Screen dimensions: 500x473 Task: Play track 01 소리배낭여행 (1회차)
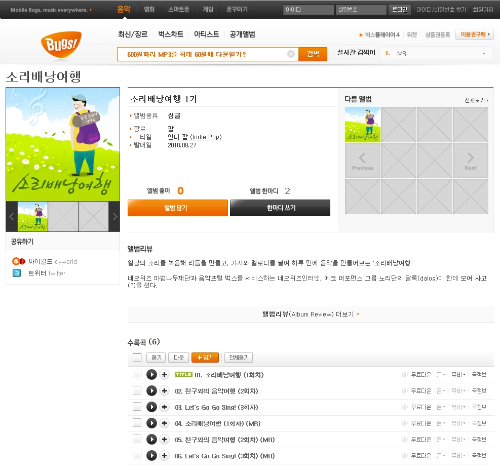click(x=152, y=375)
